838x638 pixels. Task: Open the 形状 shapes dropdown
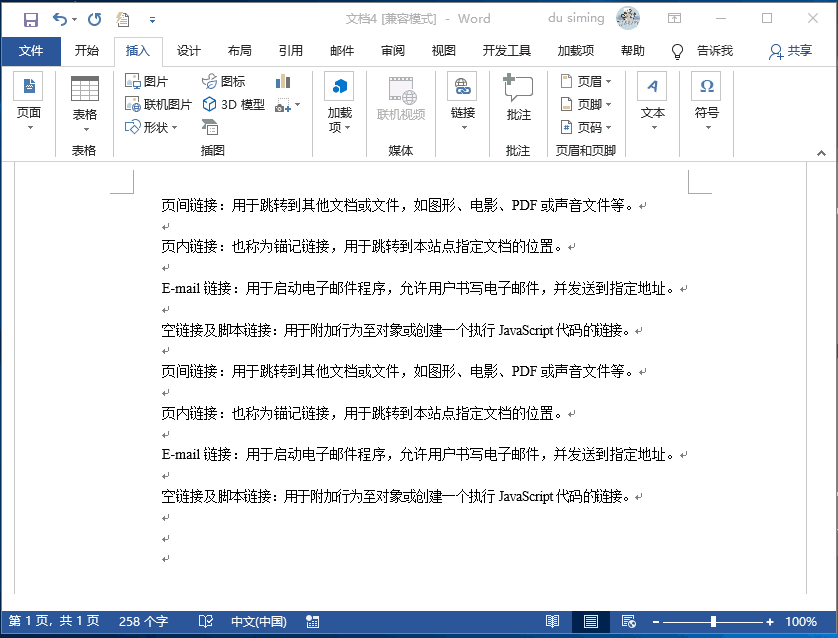[x=151, y=127]
